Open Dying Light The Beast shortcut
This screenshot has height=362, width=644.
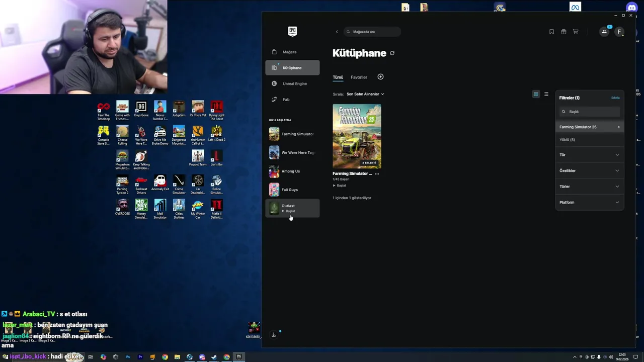[x=217, y=111]
